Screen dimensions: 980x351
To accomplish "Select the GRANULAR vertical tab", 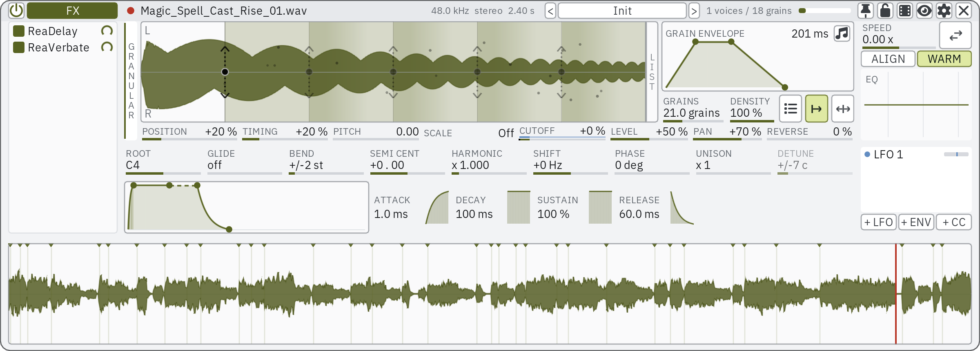I will [x=131, y=81].
